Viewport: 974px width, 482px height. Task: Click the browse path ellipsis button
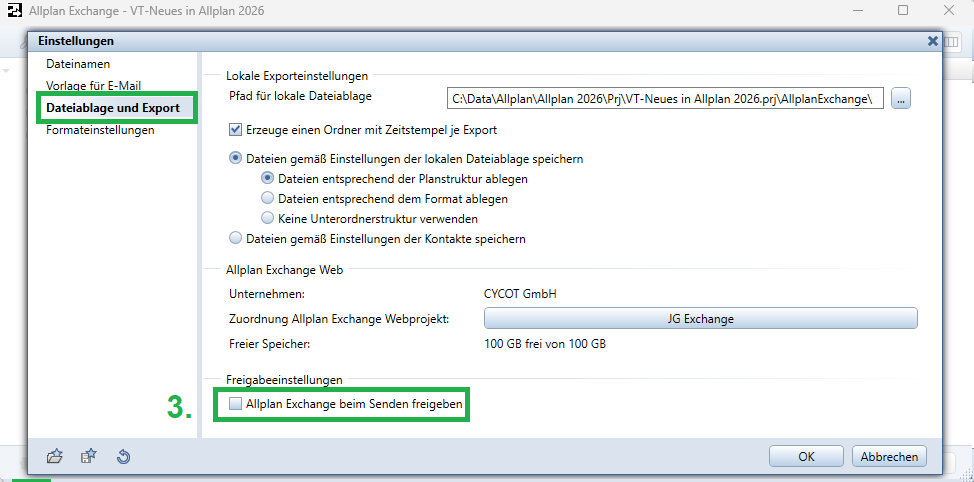(x=901, y=98)
